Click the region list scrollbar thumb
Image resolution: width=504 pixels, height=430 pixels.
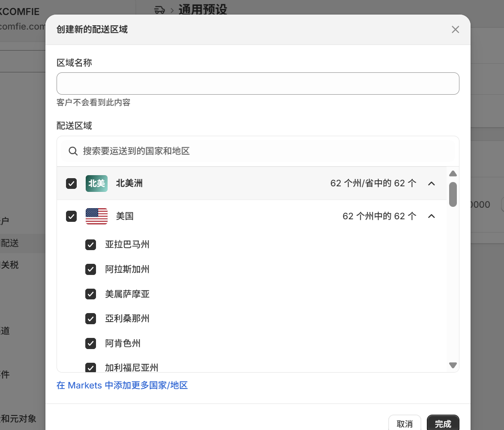click(x=453, y=194)
